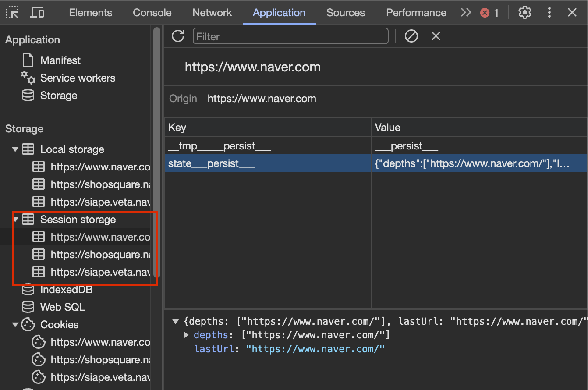Select the Local storage heading

coord(72,149)
